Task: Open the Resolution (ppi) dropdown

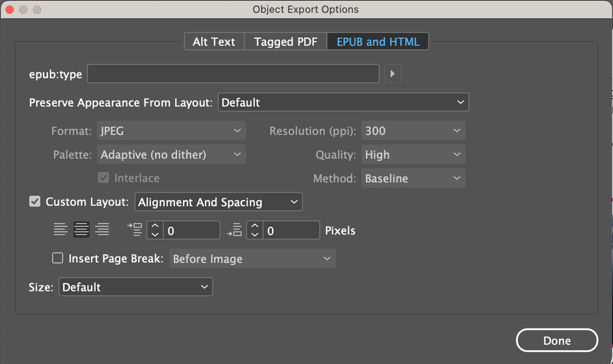Action: click(x=413, y=131)
